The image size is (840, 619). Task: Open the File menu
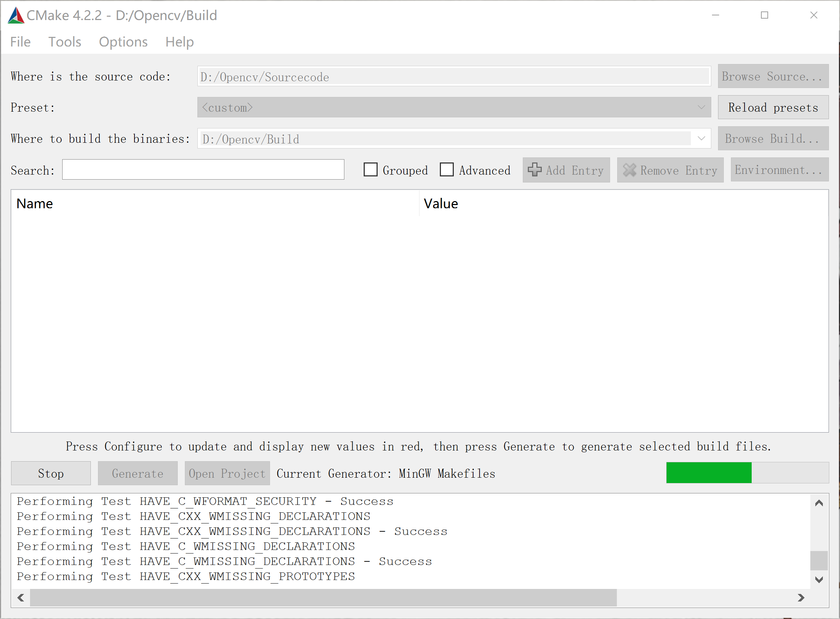(20, 42)
